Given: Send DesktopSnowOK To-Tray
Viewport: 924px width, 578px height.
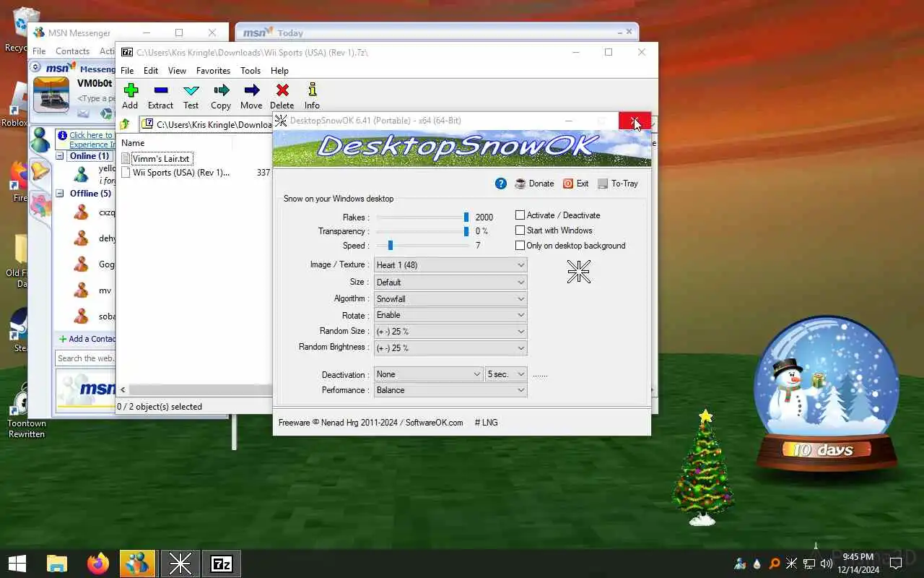Looking at the screenshot, I should (618, 184).
